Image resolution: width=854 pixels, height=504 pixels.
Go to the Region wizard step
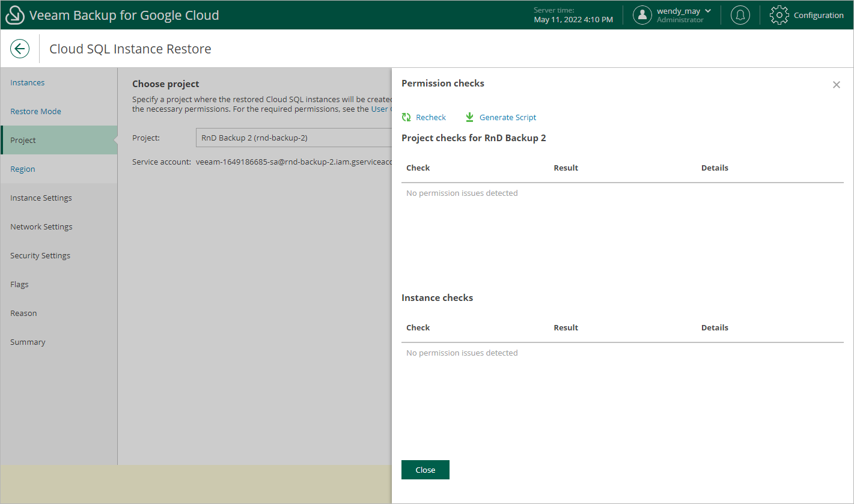[x=59, y=169]
